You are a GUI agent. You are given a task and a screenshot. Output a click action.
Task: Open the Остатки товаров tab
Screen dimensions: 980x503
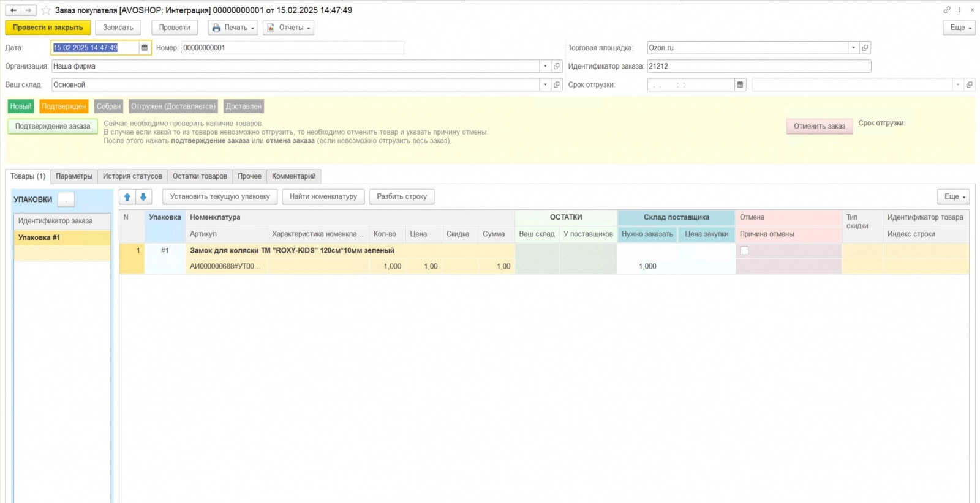pyautogui.click(x=200, y=176)
